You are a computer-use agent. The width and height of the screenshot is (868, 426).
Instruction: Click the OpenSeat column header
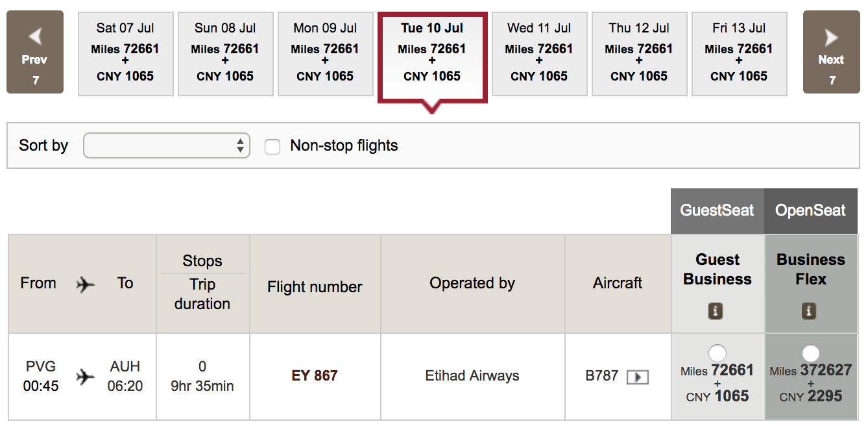click(810, 210)
